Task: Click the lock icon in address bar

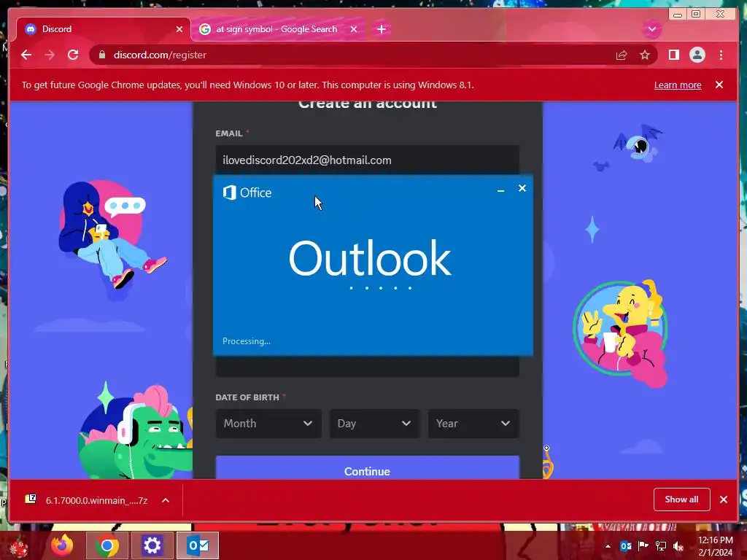Action: click(x=101, y=55)
